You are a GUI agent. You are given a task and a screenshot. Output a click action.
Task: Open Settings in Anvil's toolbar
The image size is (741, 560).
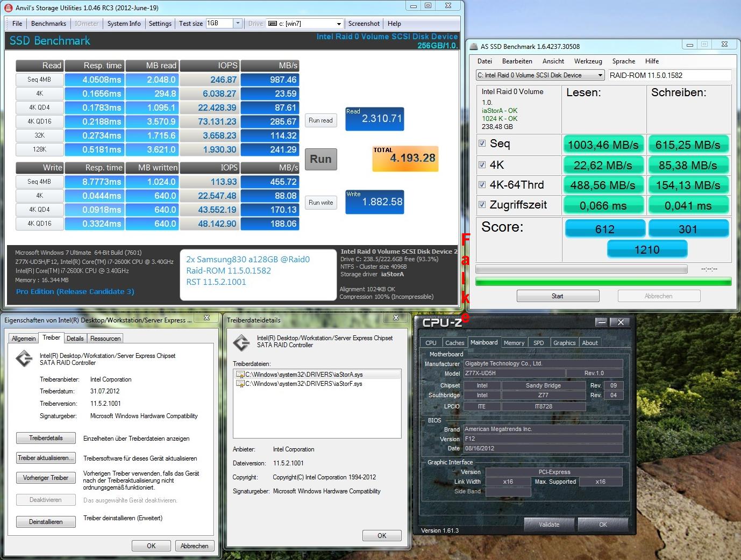(160, 24)
